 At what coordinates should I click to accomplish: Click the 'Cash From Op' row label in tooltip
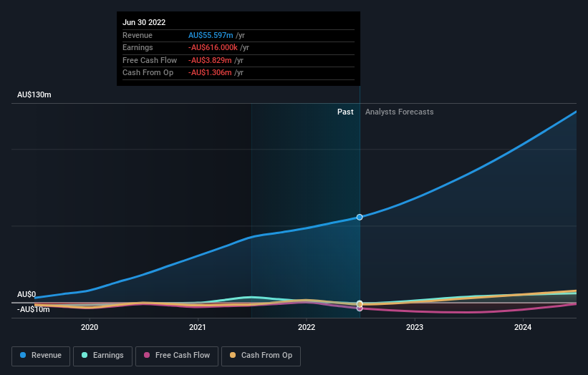click(148, 73)
